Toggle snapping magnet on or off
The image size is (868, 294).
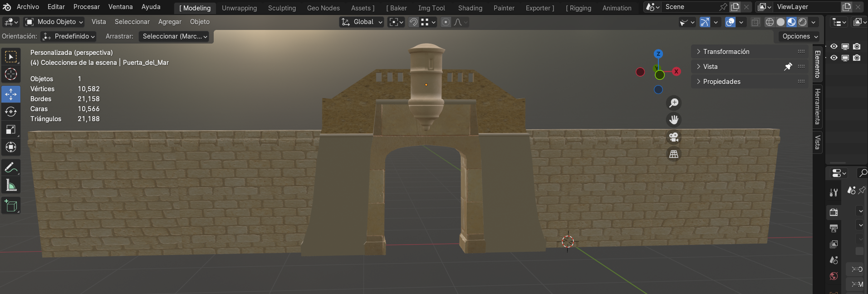tap(413, 22)
